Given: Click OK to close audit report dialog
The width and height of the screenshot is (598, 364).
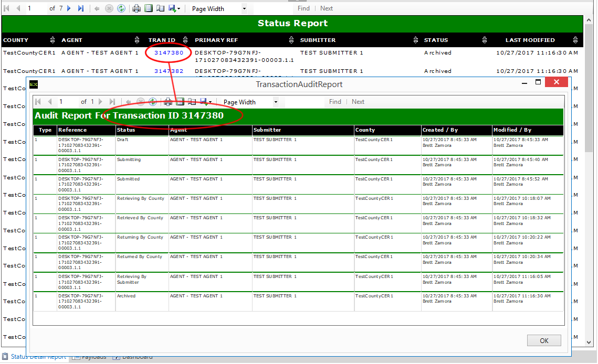Looking at the screenshot, I should point(544,340).
